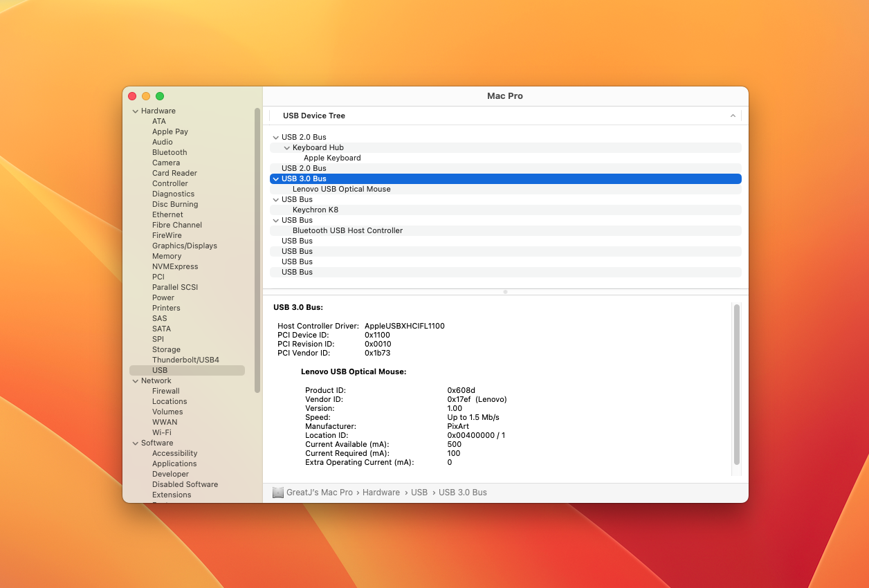This screenshot has width=869, height=588.
Task: Show Volumes under Network
Action: point(167,412)
